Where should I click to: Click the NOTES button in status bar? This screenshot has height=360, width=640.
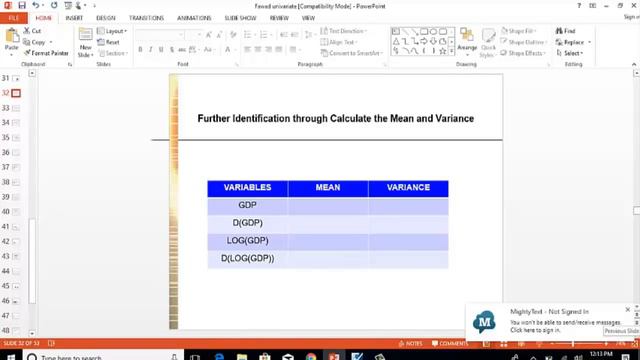coord(411,344)
